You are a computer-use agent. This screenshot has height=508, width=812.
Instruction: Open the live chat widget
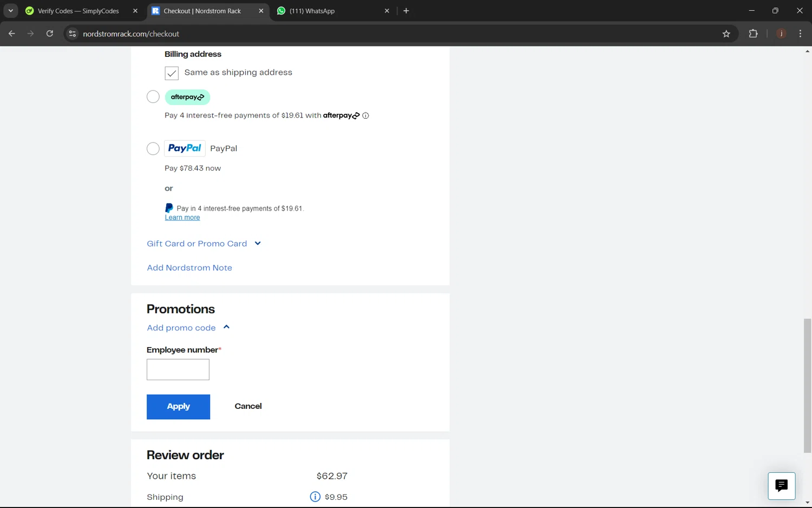coord(782,486)
